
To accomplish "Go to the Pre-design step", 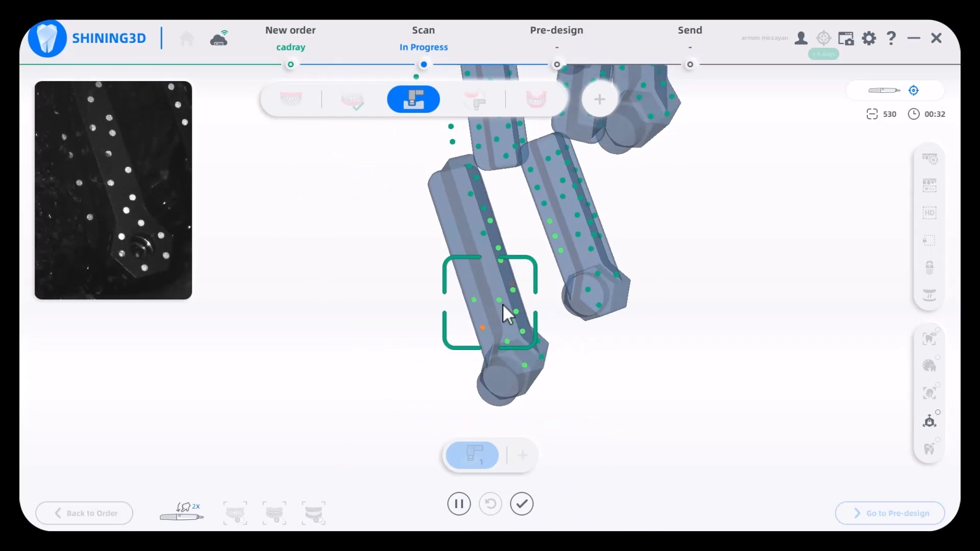I will coord(556,31).
